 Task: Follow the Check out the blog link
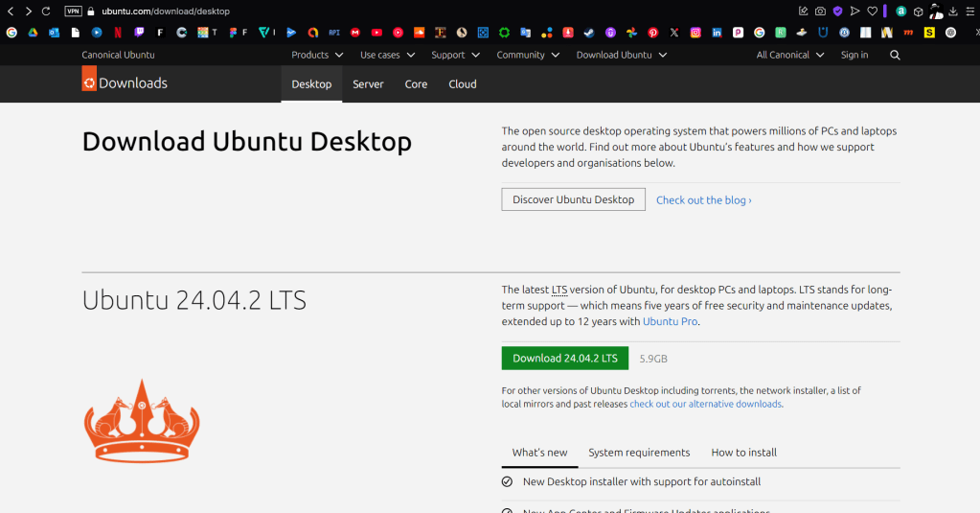click(703, 200)
